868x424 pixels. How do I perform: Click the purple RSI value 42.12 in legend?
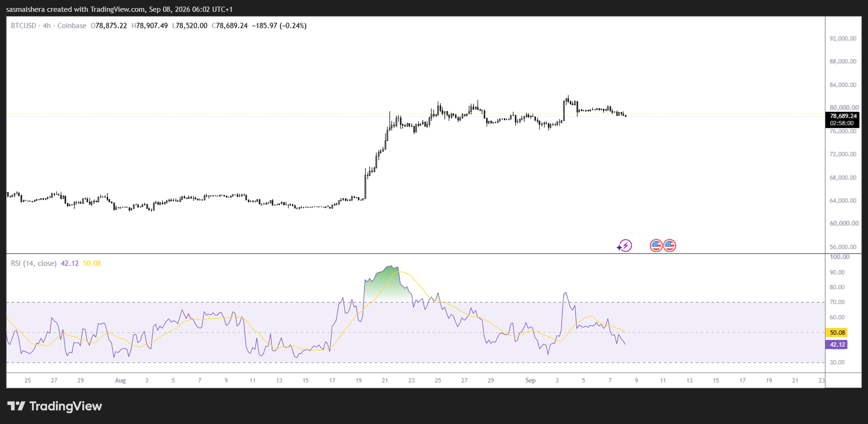pyautogui.click(x=69, y=264)
